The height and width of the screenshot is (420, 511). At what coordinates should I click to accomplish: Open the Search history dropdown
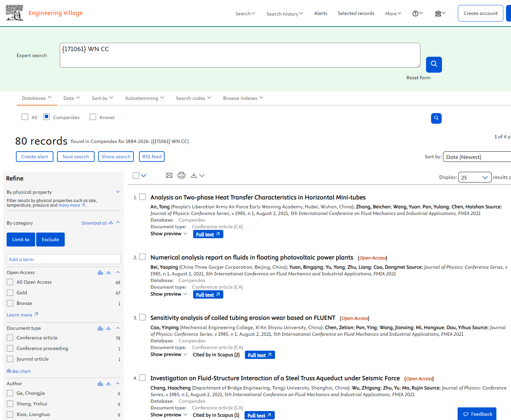pos(284,14)
